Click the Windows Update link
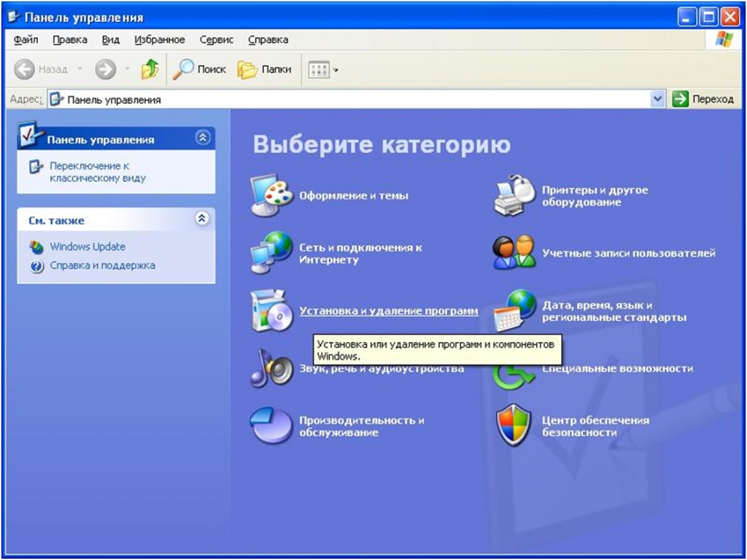This screenshot has height=560, width=747. (x=87, y=246)
